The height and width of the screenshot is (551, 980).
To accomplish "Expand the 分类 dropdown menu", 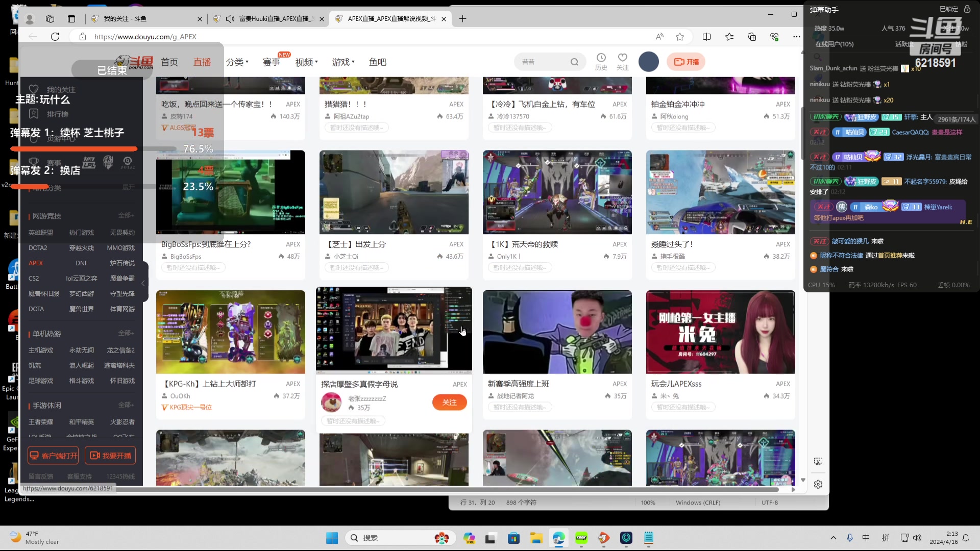I will tap(237, 62).
